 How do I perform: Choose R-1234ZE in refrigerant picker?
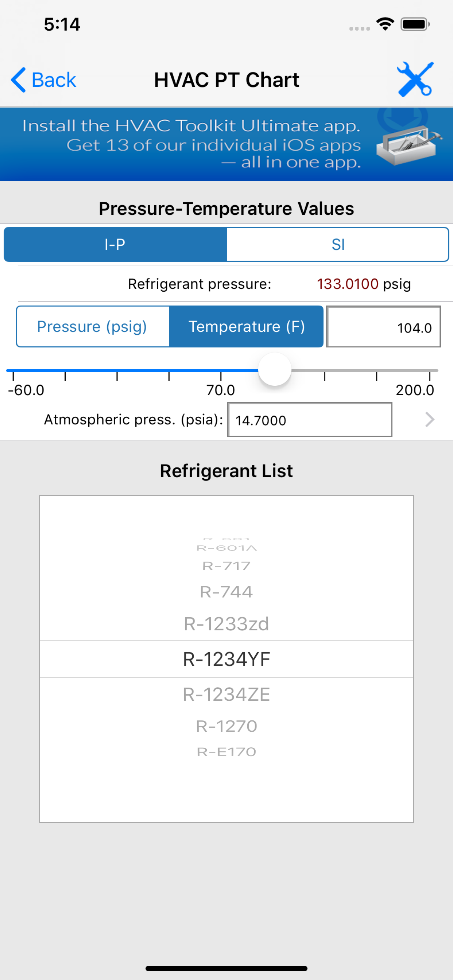(226, 694)
